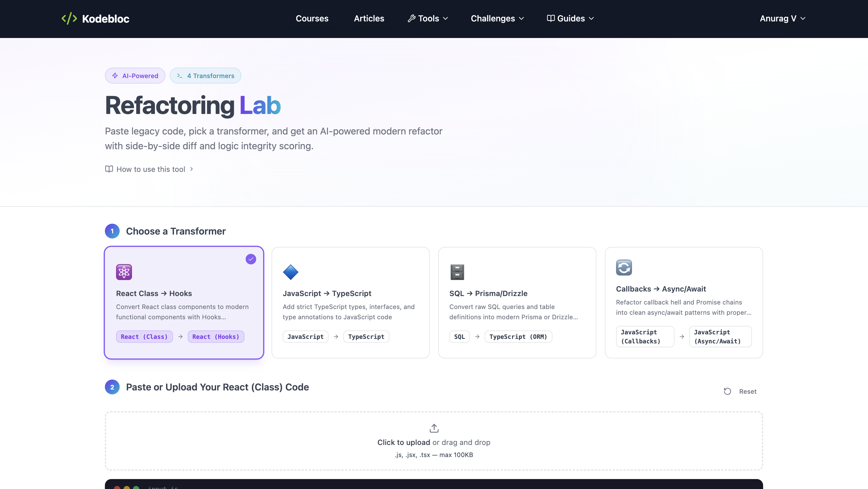
Task: Open the Challenges dropdown
Action: tap(497, 18)
